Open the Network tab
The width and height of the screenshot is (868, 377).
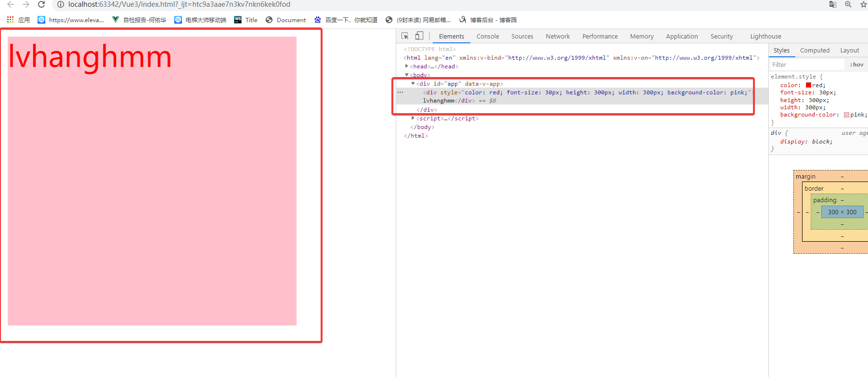[558, 37]
